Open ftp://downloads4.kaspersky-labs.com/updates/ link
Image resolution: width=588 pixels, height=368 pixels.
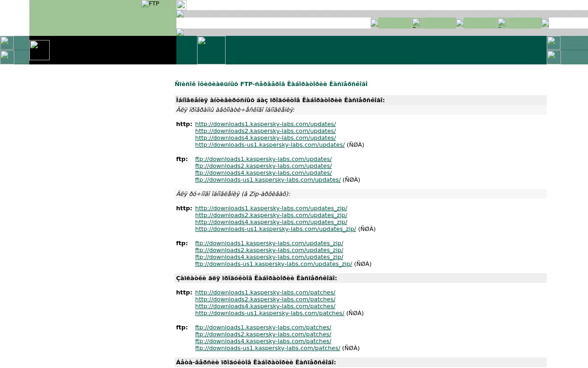tap(263, 173)
